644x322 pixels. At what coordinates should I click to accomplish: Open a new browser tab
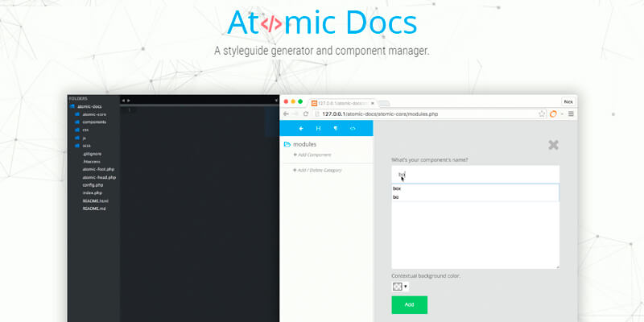pyautogui.click(x=384, y=104)
